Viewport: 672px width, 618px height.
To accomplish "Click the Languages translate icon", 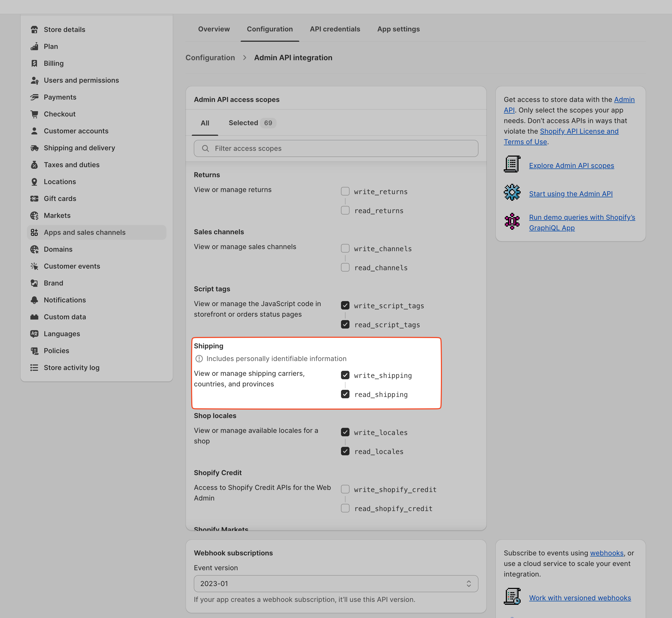I will coord(34,334).
